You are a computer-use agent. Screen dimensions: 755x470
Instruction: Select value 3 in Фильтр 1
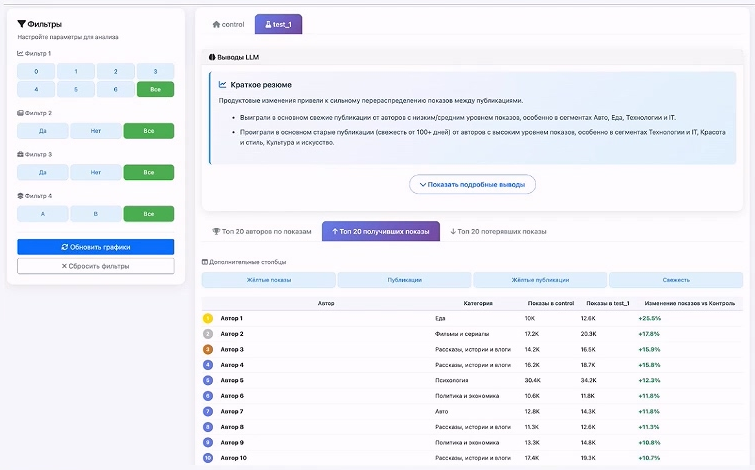click(155, 71)
